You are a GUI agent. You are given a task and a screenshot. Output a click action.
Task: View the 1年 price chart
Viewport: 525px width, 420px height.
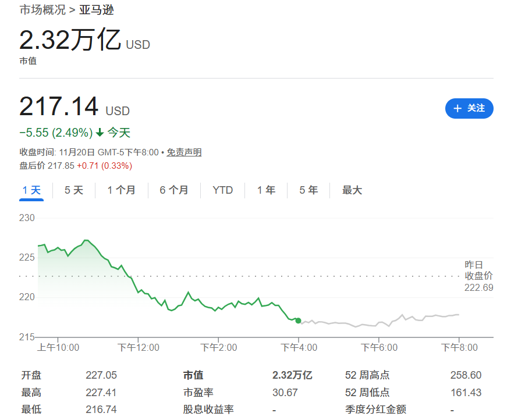265,190
